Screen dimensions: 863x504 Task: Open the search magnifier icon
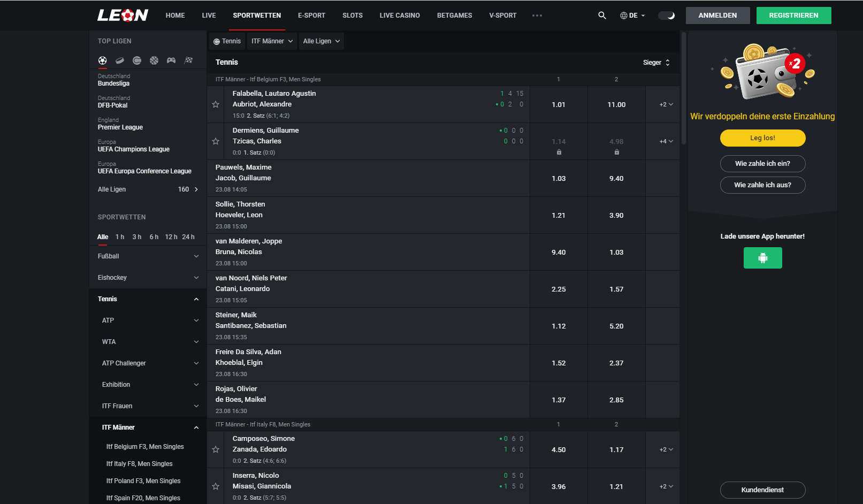coord(602,16)
